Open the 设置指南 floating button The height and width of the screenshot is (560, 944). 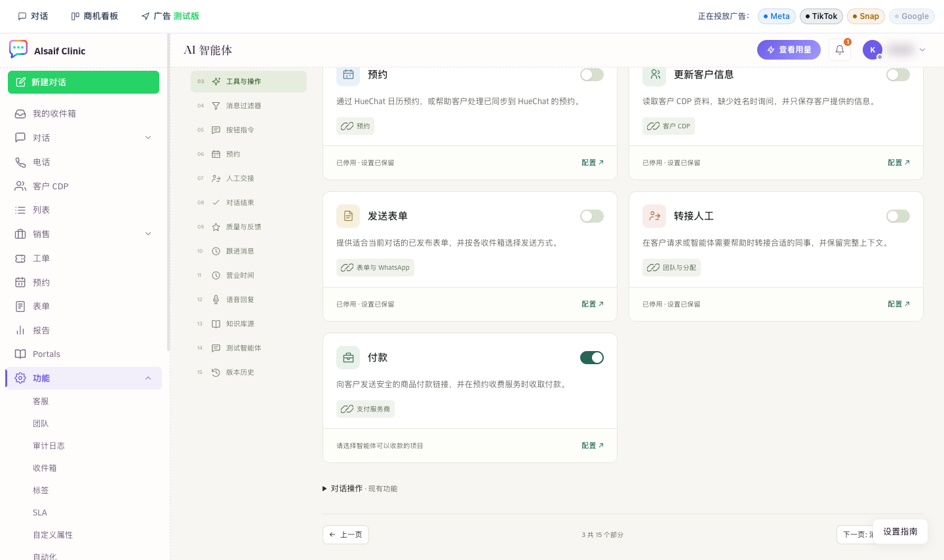900,531
